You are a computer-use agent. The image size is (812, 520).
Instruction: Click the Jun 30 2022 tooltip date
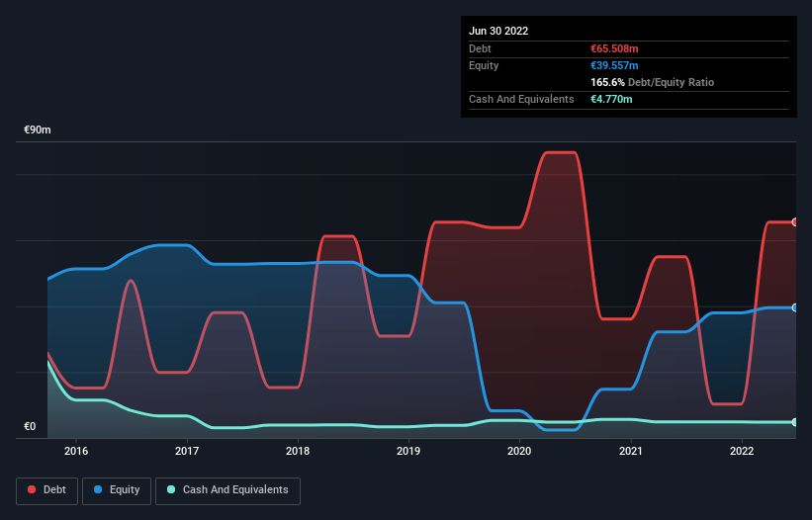point(498,31)
